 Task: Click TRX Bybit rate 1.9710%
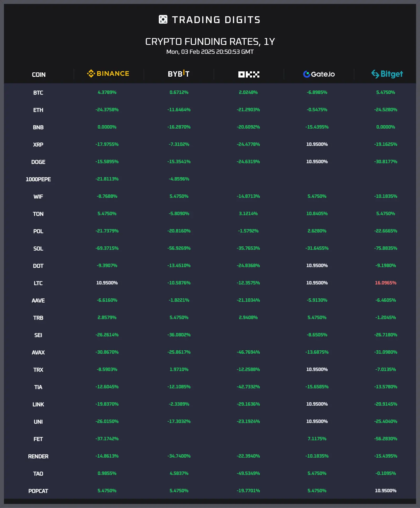(179, 369)
